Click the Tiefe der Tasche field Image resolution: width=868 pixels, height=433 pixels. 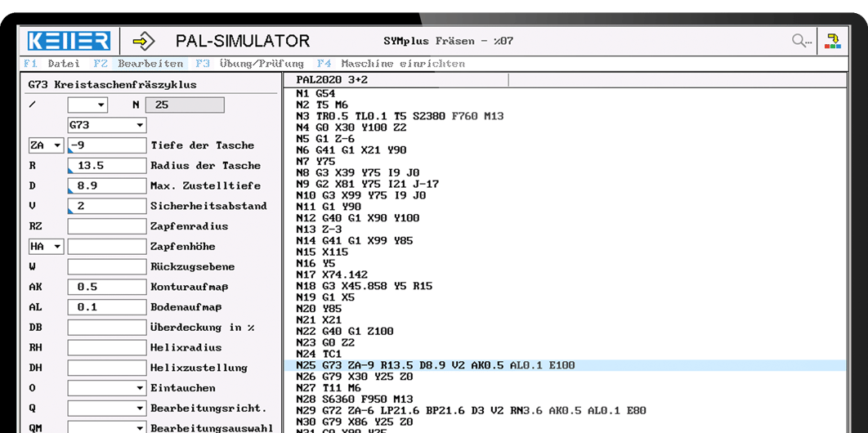coord(107,145)
